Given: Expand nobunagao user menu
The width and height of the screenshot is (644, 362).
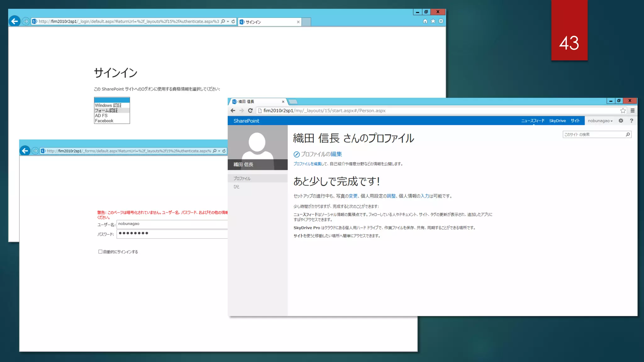Looking at the screenshot, I should (600, 121).
